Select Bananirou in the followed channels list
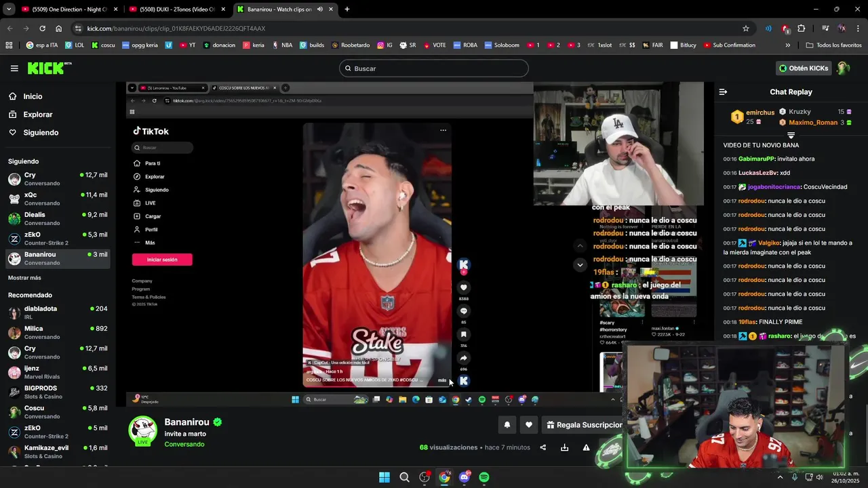Screen dimensions: 868x488 (58, 258)
